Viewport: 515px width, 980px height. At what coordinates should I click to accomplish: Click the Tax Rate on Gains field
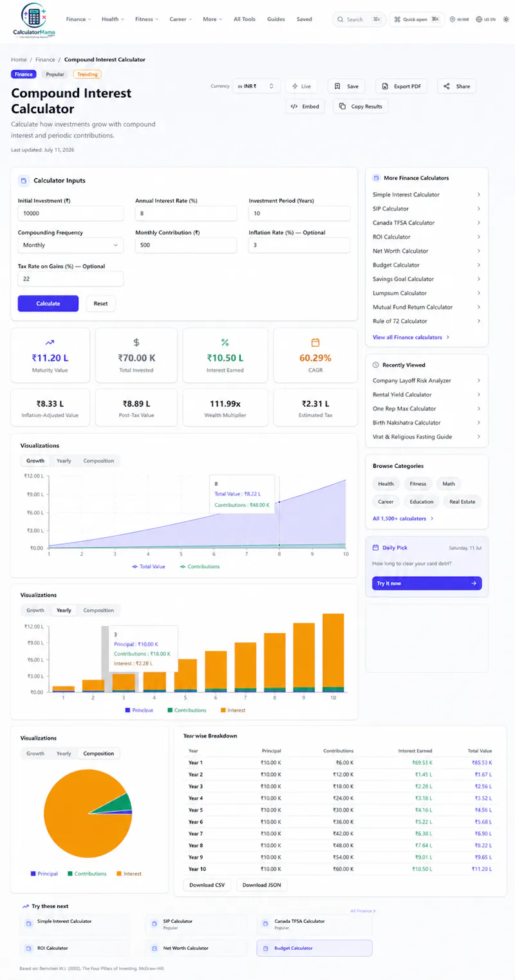click(x=71, y=279)
